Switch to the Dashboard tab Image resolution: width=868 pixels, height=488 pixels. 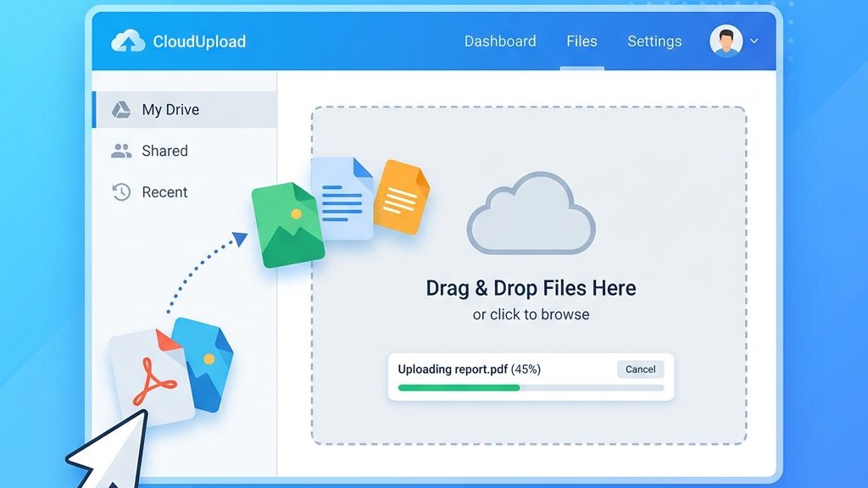[x=500, y=41]
